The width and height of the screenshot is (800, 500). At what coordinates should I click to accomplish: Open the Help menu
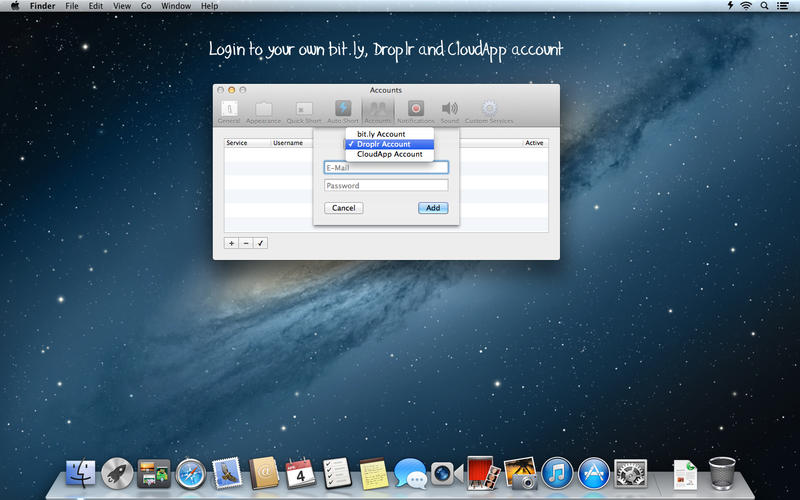[209, 6]
